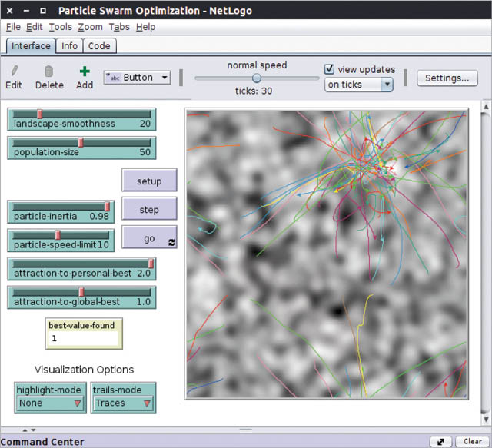Switch to the Info tab

[69, 46]
